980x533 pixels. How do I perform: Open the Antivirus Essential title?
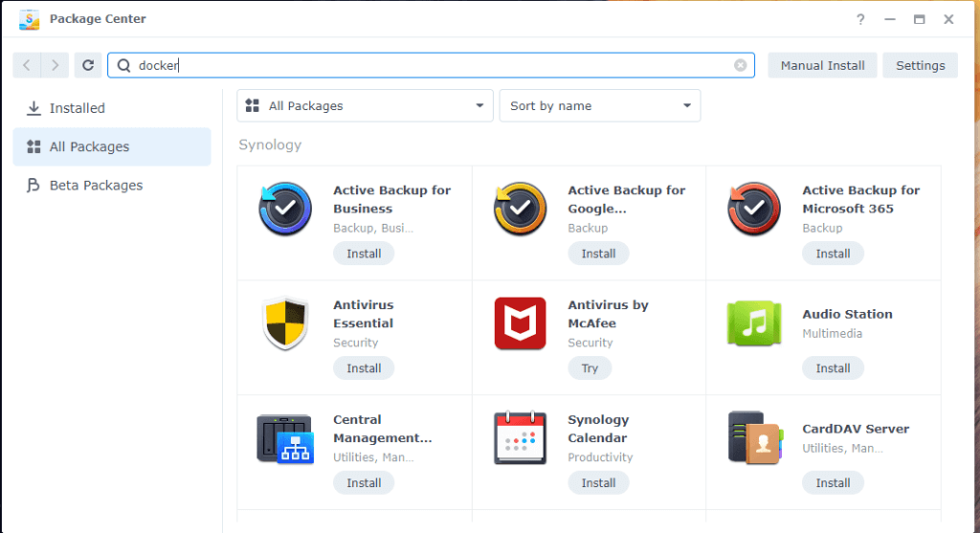click(x=363, y=314)
